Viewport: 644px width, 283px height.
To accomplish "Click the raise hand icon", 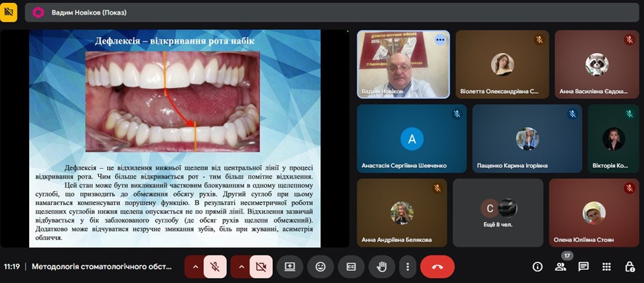I will (x=381, y=266).
